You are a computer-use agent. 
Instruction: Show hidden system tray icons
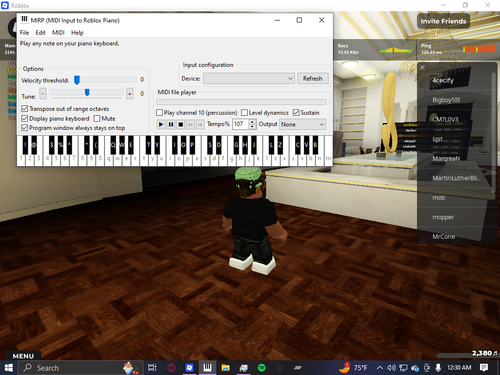380,368
